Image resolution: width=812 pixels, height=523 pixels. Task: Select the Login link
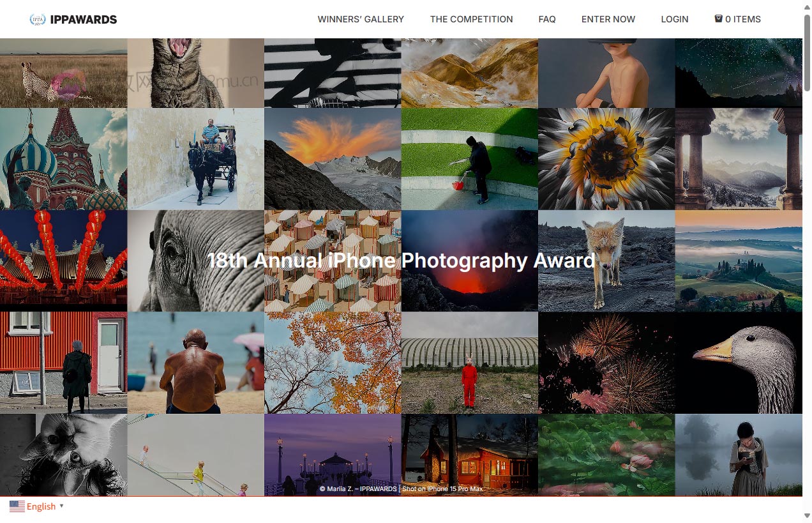[x=675, y=19]
